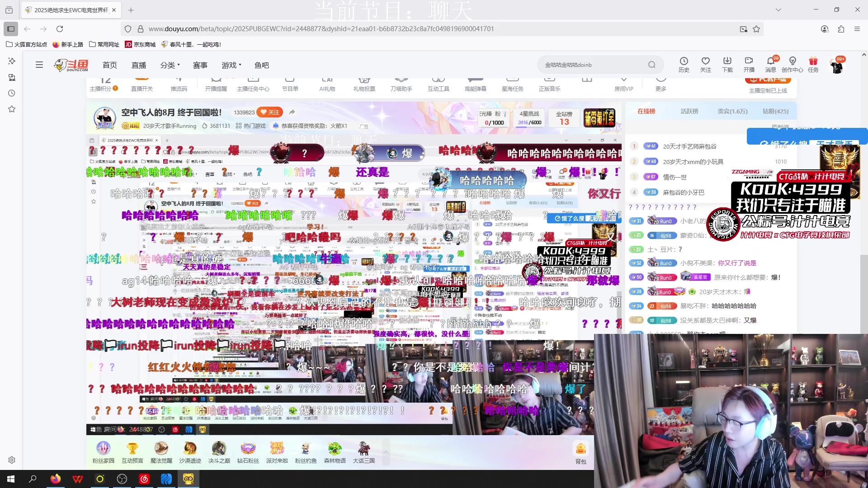Open the 火狐官方站点 bookmark
Image resolution: width=868 pixels, height=488 pixels.
pyautogui.click(x=26, y=44)
